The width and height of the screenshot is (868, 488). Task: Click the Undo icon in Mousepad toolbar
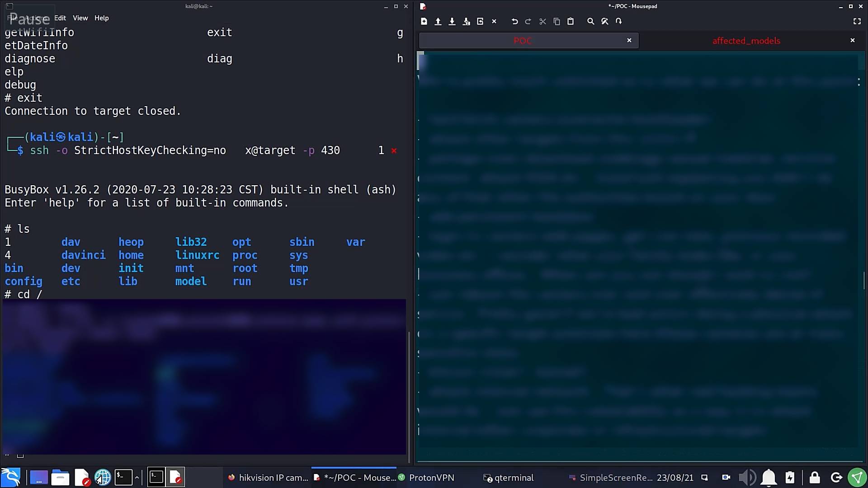(514, 21)
